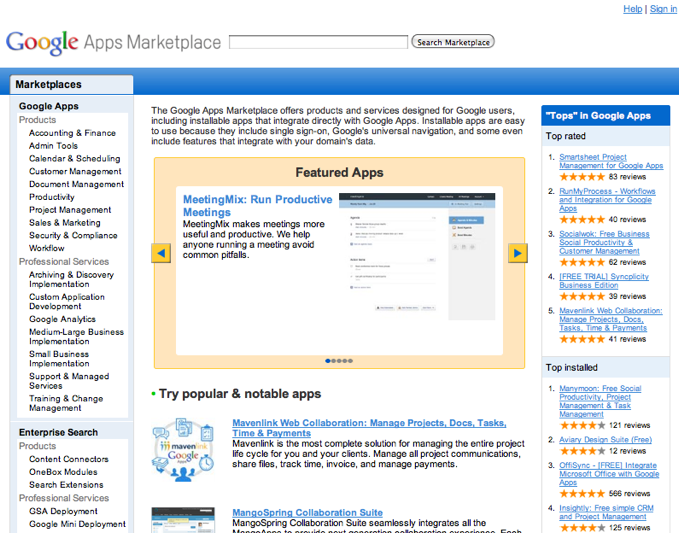The height and width of the screenshot is (533, 679).
Task: Open Productivity category
Action: coord(52,197)
